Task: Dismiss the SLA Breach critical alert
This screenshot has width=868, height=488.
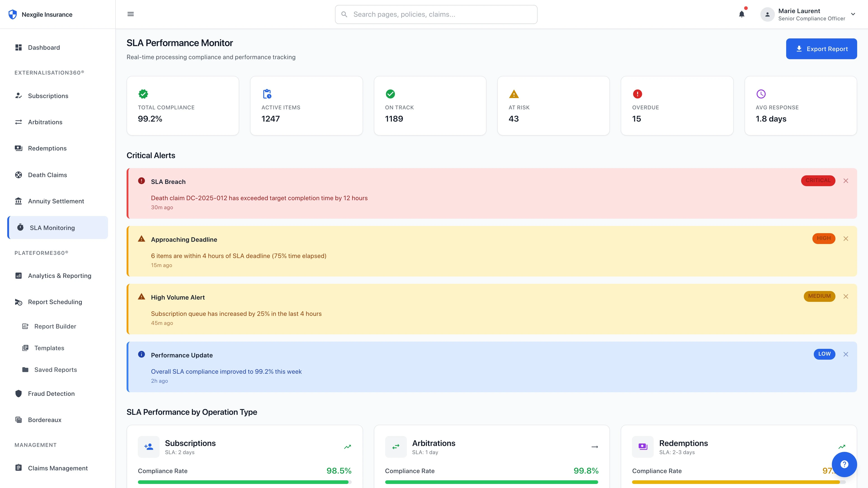Action: tap(846, 181)
